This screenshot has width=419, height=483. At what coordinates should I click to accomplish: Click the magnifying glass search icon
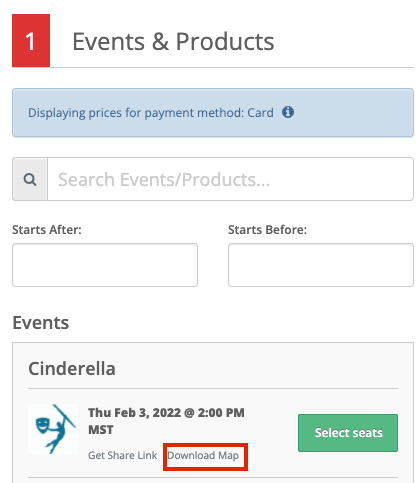[x=30, y=179]
